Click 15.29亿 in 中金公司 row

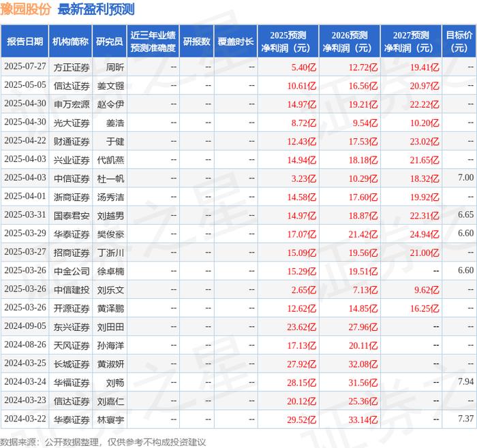pyautogui.click(x=302, y=272)
